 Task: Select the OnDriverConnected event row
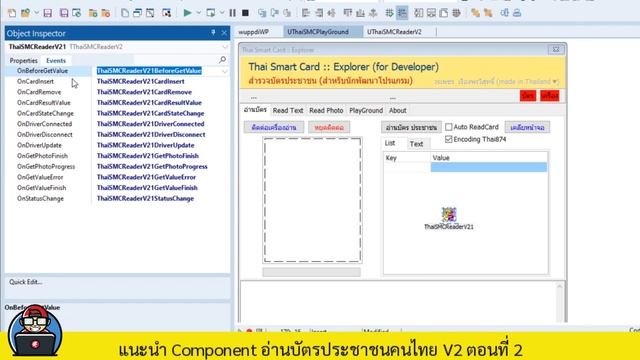point(44,124)
